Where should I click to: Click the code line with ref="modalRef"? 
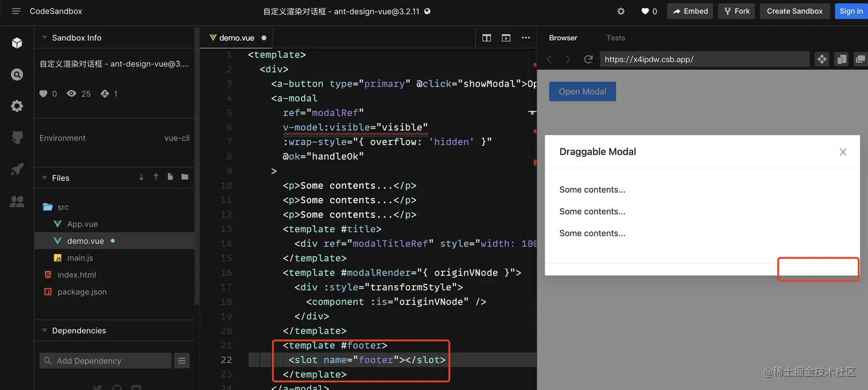[323, 113]
